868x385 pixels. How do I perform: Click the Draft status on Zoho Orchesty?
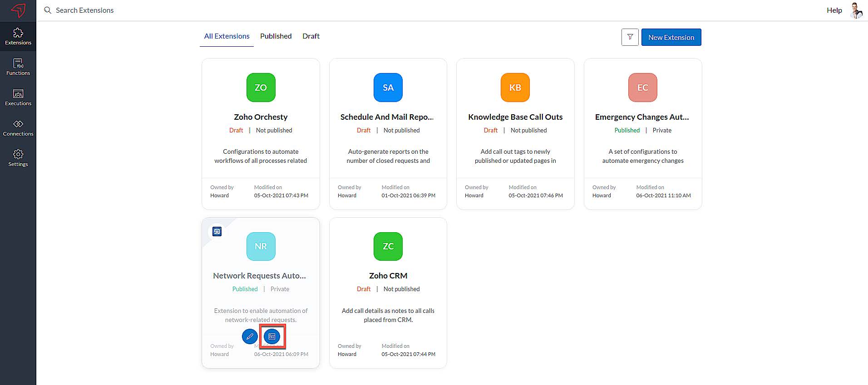click(236, 130)
